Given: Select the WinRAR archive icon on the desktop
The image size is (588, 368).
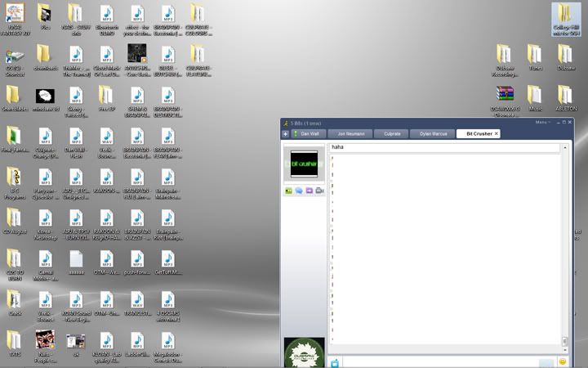Looking at the screenshot, I should (x=505, y=101).
